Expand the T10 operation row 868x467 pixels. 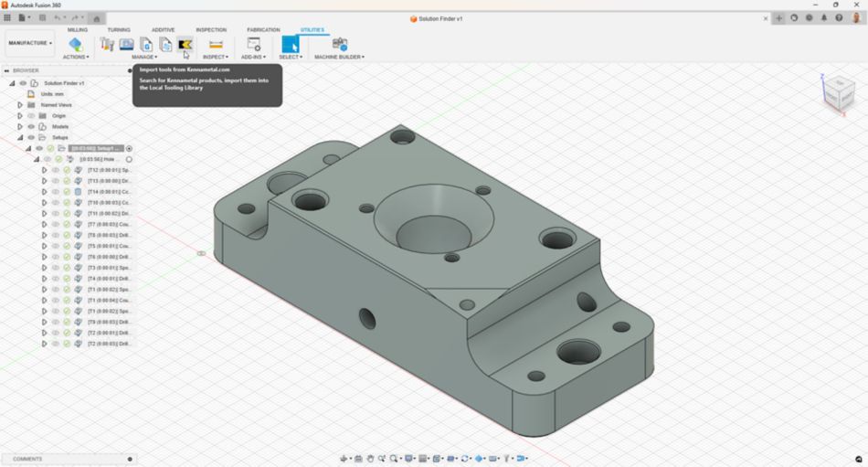coord(44,203)
